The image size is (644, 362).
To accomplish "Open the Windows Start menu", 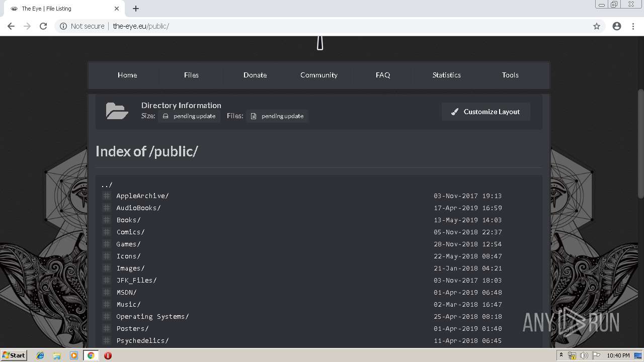I will (x=14, y=355).
